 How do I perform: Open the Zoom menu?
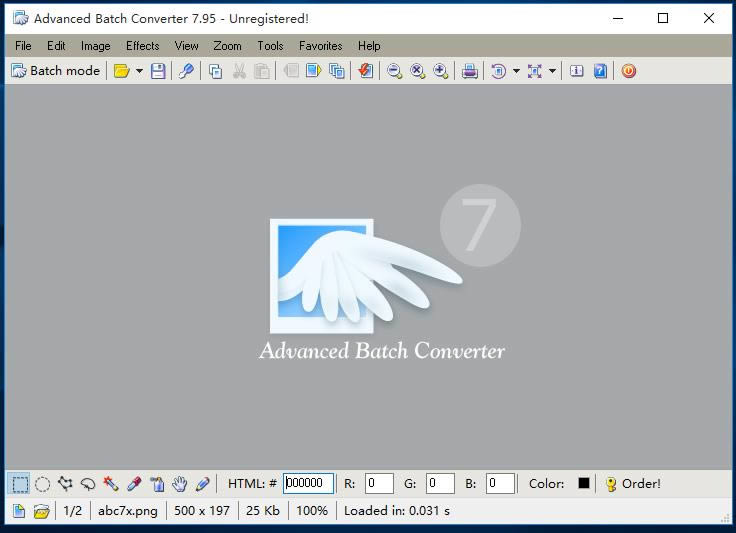point(227,46)
